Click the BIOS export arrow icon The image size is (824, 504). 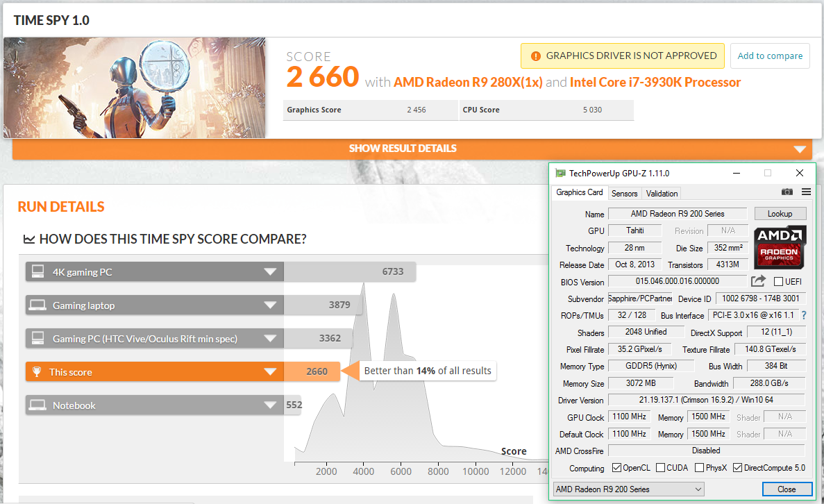click(758, 281)
